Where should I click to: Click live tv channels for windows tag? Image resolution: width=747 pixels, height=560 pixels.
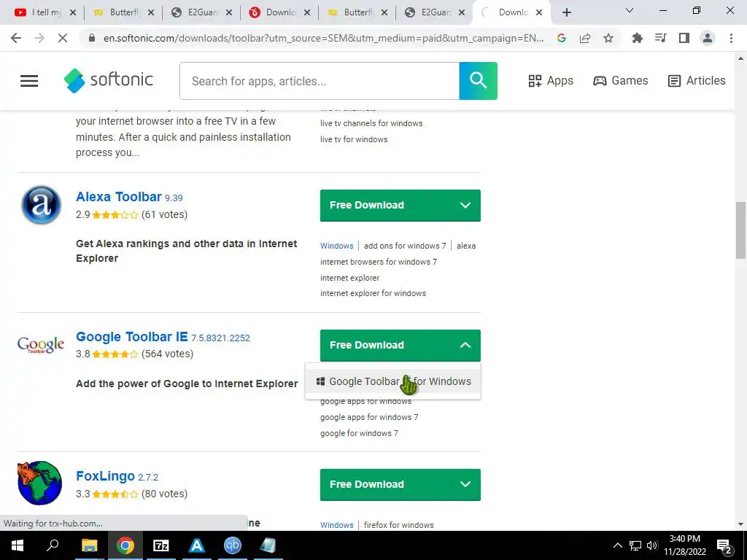[x=371, y=123]
